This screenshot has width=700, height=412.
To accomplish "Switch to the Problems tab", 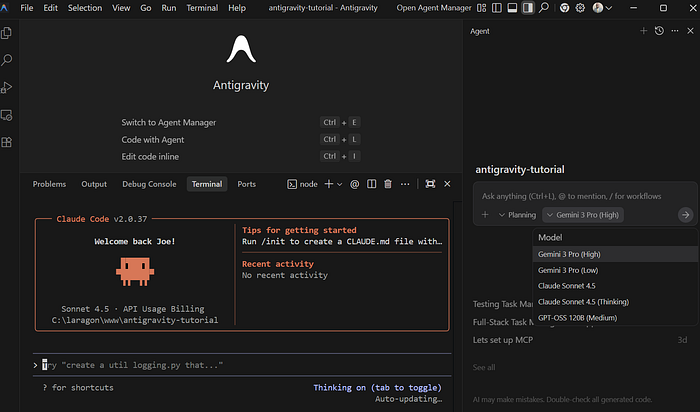I will point(49,184).
